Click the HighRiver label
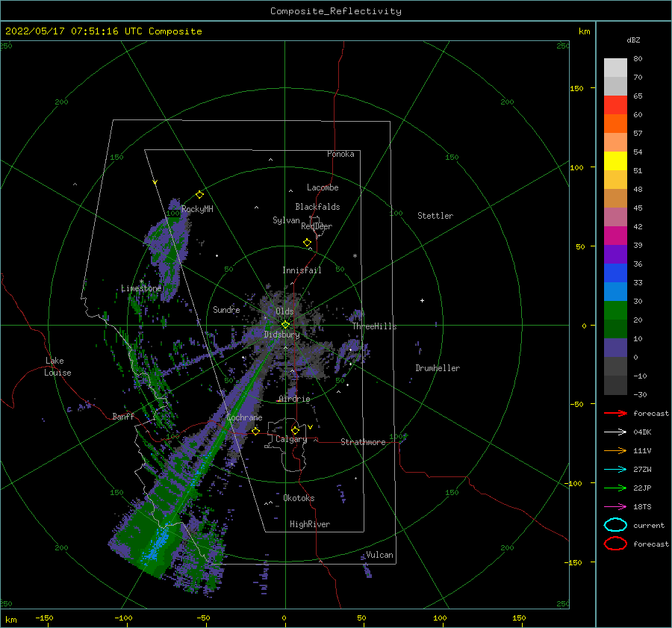Viewport: 672px width, 628px height. coord(309,524)
